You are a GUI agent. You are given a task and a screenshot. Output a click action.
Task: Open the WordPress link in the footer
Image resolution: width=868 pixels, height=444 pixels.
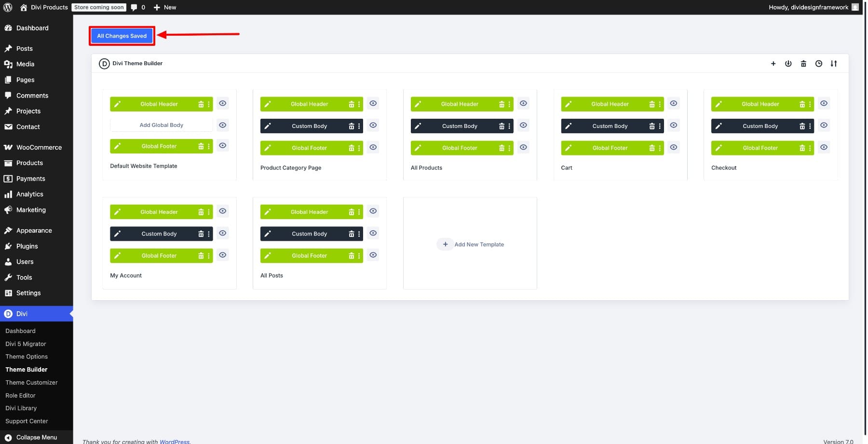(x=175, y=442)
